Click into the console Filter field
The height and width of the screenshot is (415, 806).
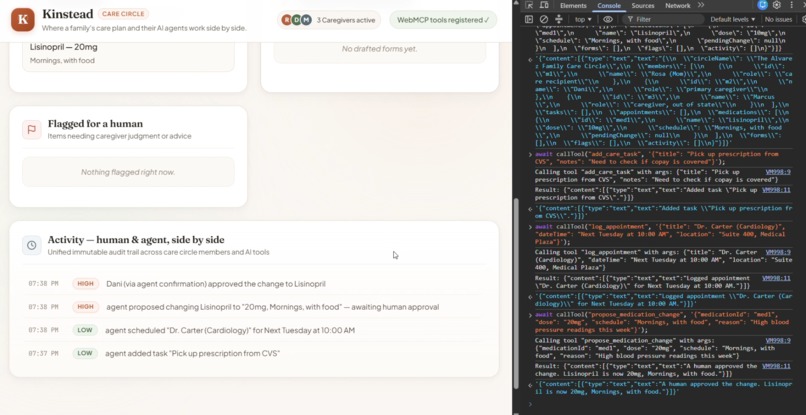(x=663, y=20)
